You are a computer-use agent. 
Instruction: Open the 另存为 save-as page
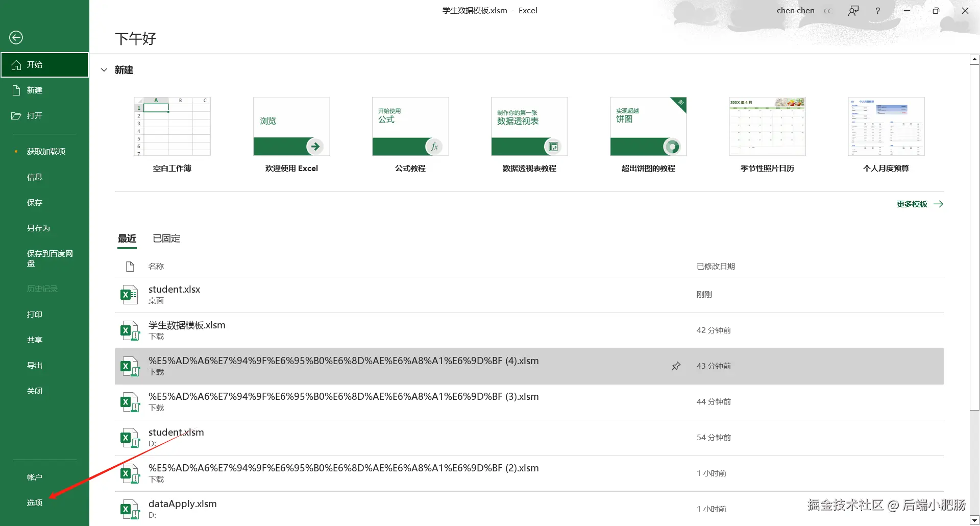tap(44, 228)
